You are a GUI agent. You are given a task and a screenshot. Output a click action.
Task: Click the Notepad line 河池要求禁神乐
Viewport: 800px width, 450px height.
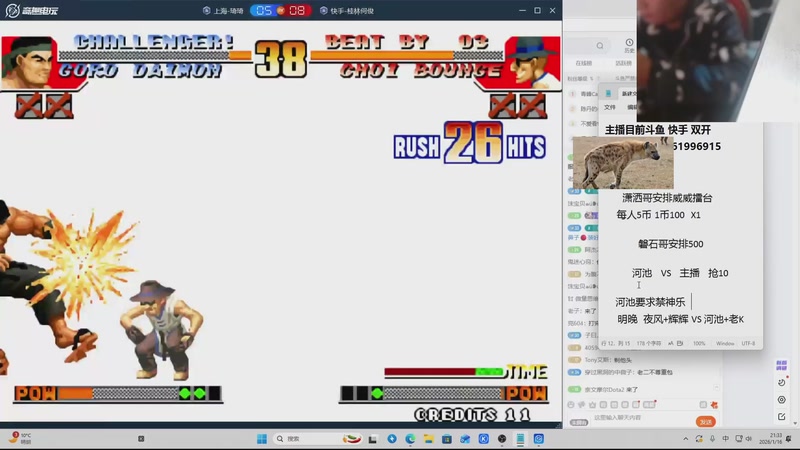point(650,302)
